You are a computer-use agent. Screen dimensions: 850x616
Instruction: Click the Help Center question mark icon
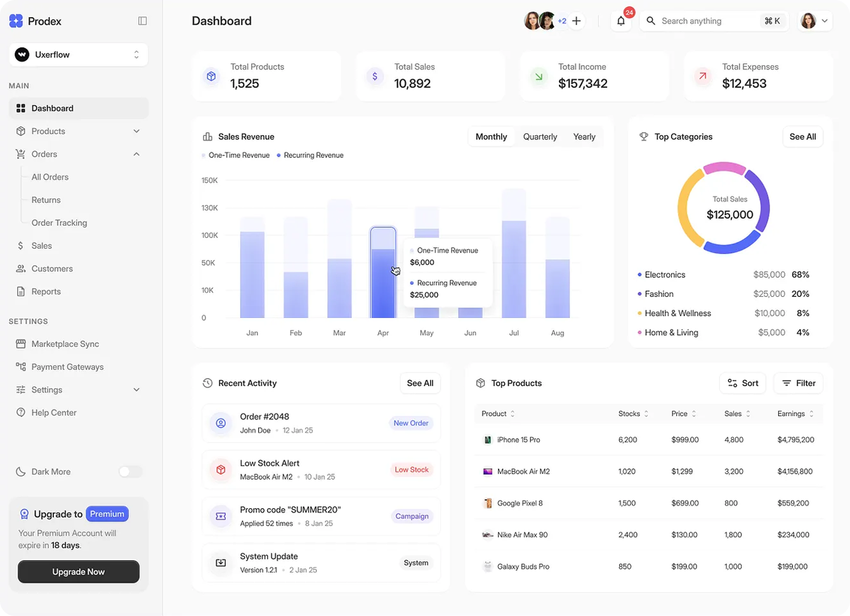pos(21,412)
